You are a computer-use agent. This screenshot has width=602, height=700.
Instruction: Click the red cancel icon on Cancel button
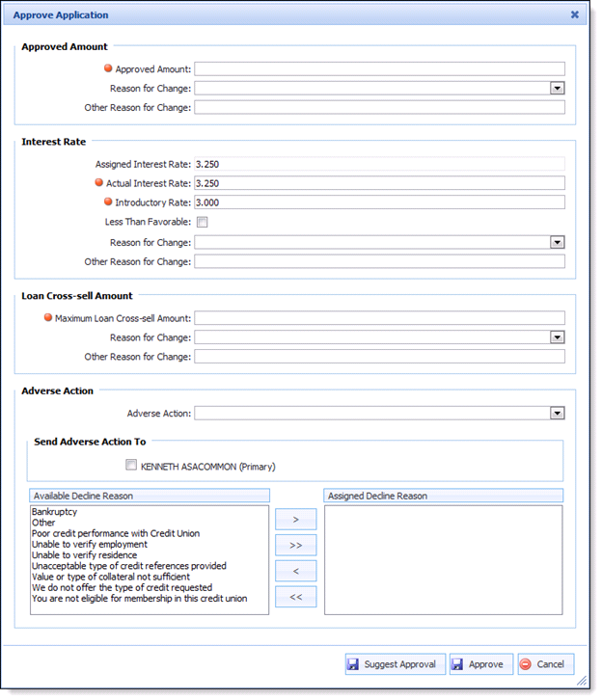click(526, 664)
